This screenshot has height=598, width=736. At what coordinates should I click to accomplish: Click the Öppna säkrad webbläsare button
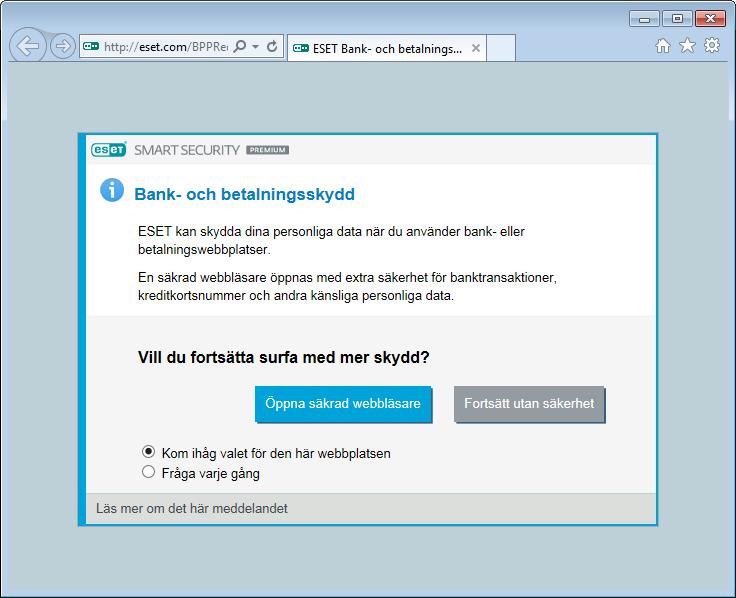(343, 404)
